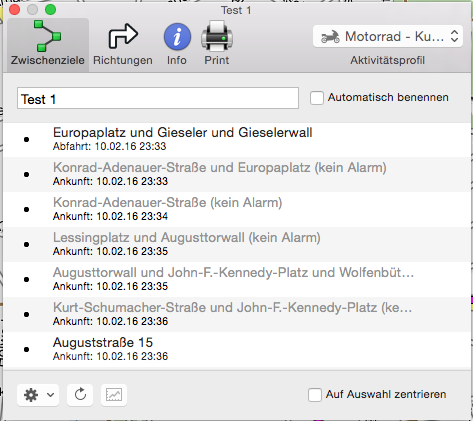Screen dimensions: 473x421
Task: Open the elevation graph button
Action: click(114, 395)
